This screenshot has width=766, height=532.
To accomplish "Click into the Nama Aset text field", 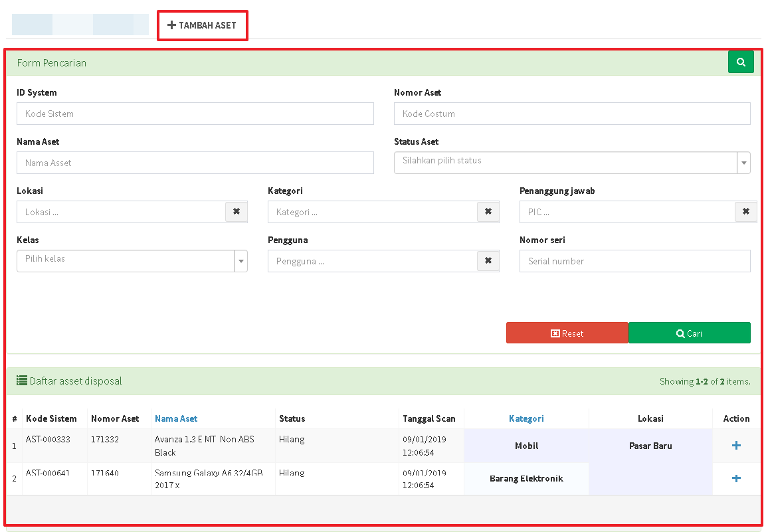I will (195, 163).
